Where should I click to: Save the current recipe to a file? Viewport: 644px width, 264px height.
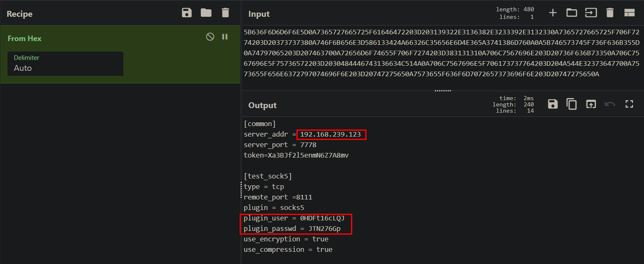point(186,13)
